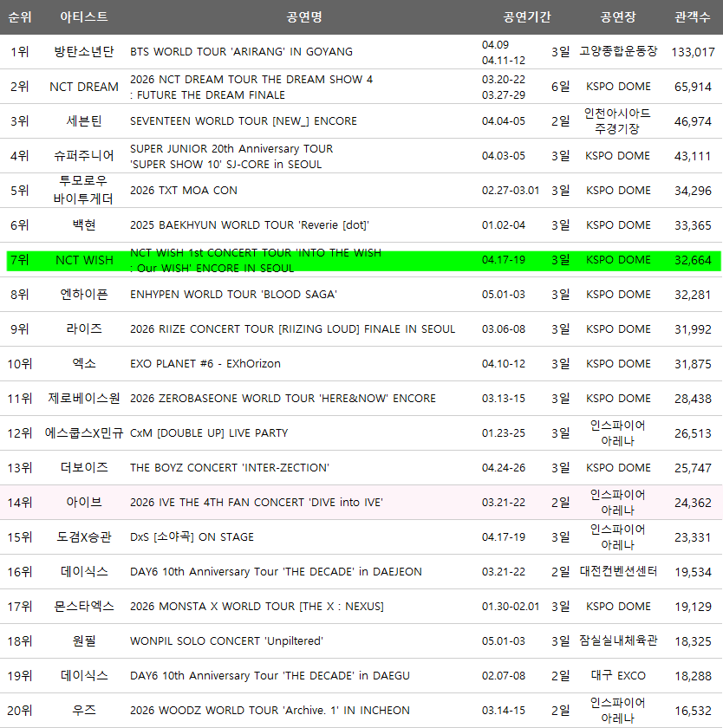
Task: Click audience count 31,875
Action: [693, 364]
